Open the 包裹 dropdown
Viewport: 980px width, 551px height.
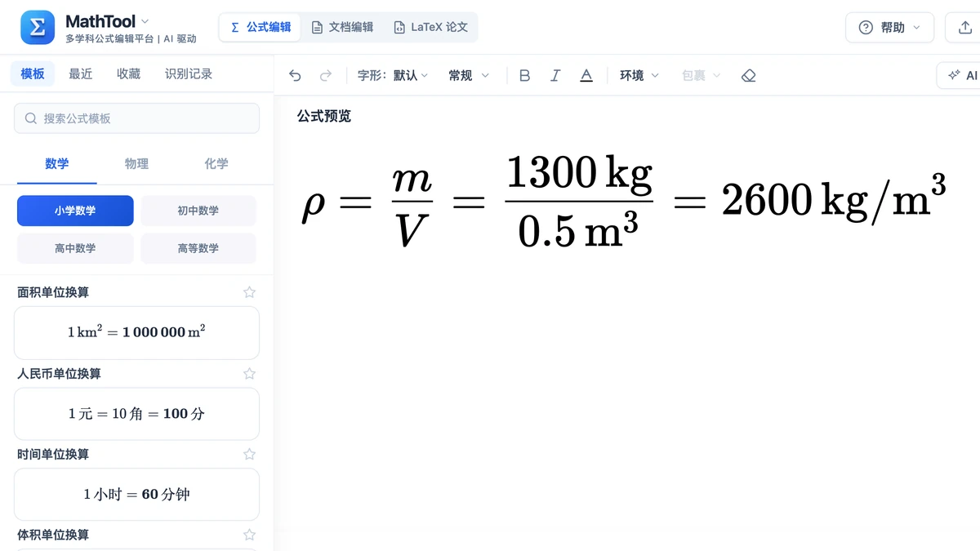tap(701, 75)
